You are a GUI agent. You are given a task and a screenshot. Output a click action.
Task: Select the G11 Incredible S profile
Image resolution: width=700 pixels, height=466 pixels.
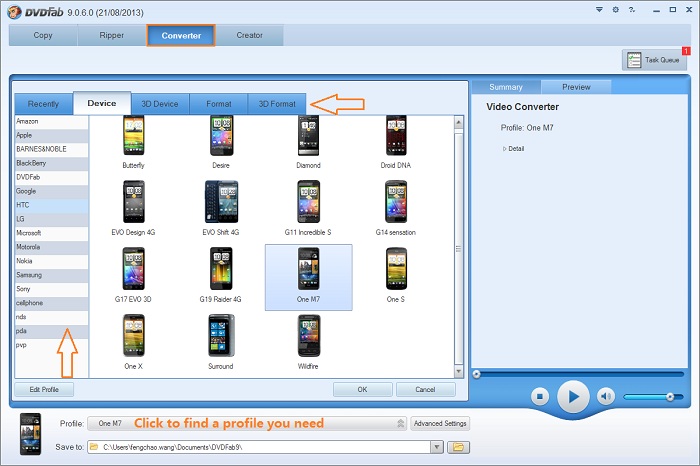[x=308, y=208]
